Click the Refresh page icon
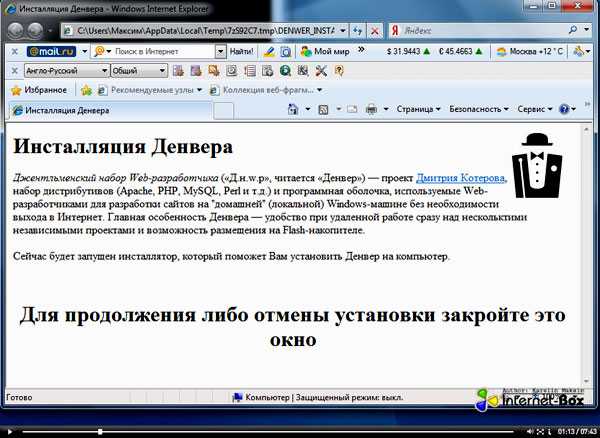Viewport: 600px width, 438px height. coord(357,31)
